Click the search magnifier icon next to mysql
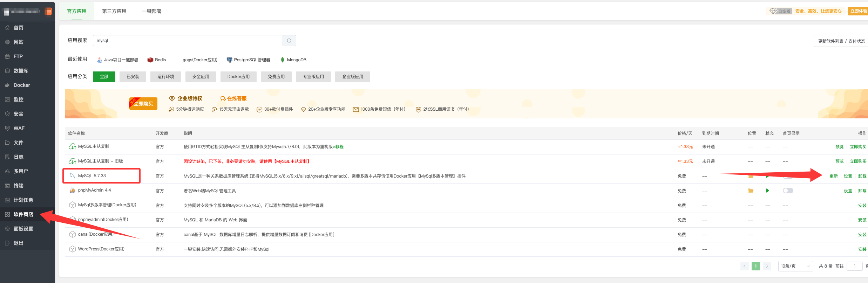Screen dimensions: 868x283 coord(289,41)
